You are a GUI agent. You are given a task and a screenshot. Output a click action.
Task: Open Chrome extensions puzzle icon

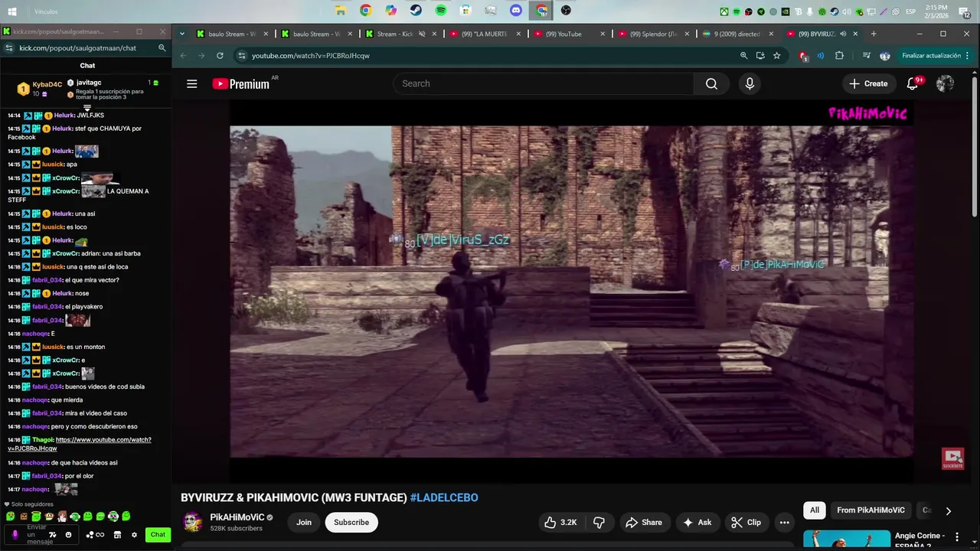click(x=839, y=56)
